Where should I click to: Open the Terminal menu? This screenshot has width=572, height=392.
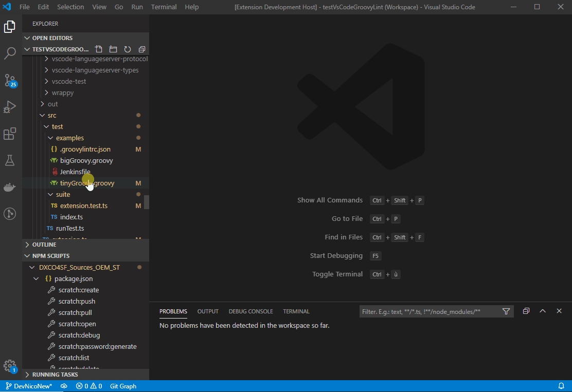click(x=164, y=7)
